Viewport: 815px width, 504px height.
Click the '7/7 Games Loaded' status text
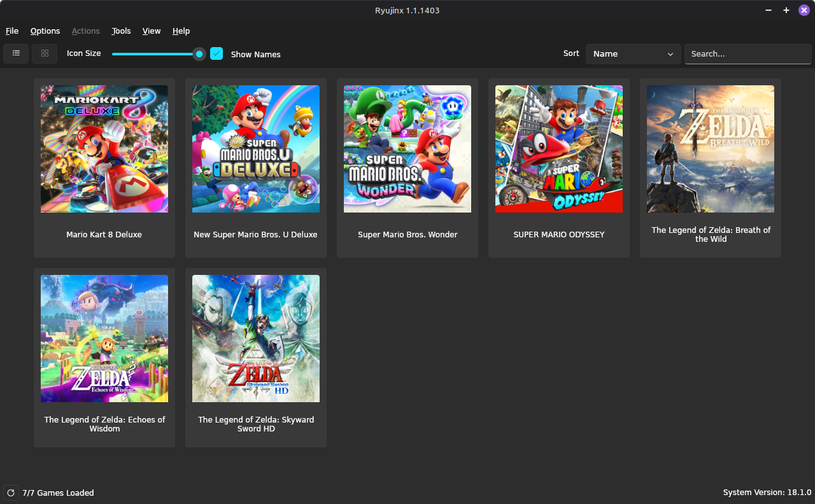click(58, 493)
